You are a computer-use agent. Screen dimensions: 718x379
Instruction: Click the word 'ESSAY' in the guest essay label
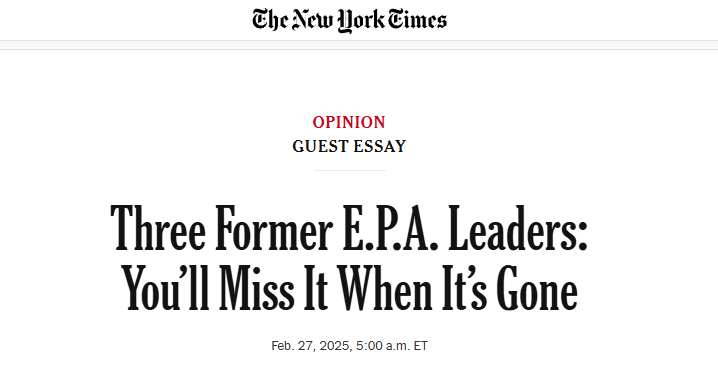pos(379,146)
